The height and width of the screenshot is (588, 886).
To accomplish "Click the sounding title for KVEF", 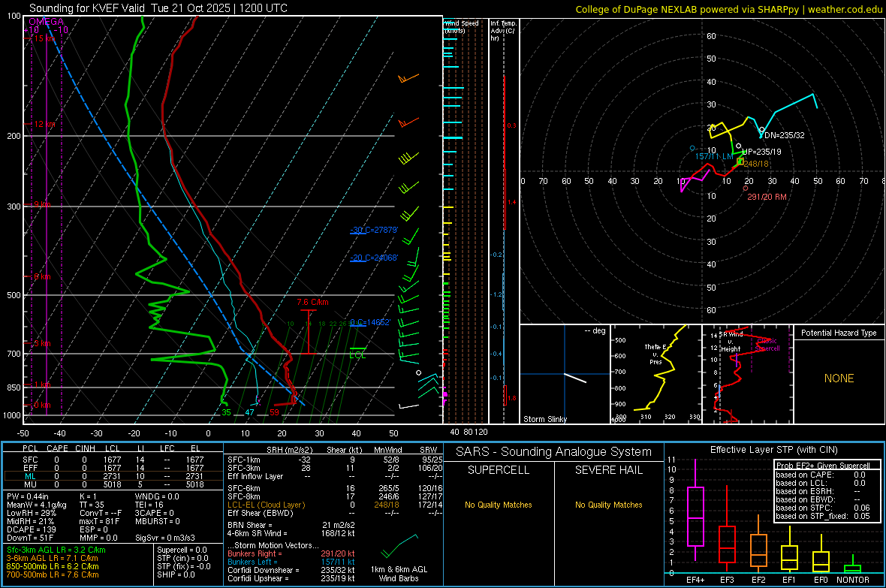I will (x=158, y=8).
